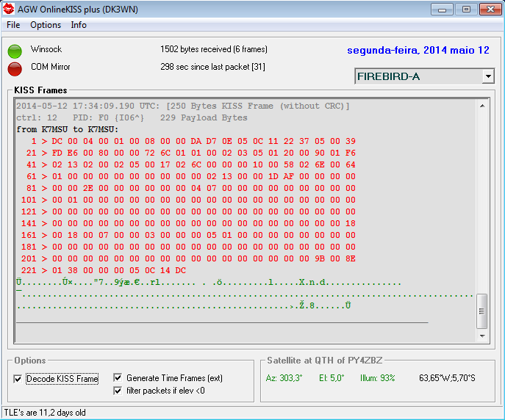Screen dimensions: 505x420
Task: Click the KISS Frames scroll up arrow
Action: 482,106
